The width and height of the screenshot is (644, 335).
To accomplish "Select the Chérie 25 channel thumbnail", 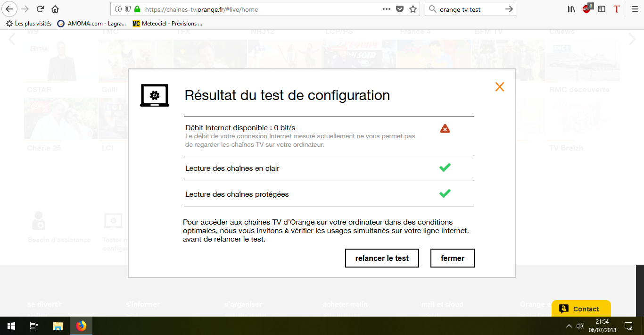I will pyautogui.click(x=60, y=118).
